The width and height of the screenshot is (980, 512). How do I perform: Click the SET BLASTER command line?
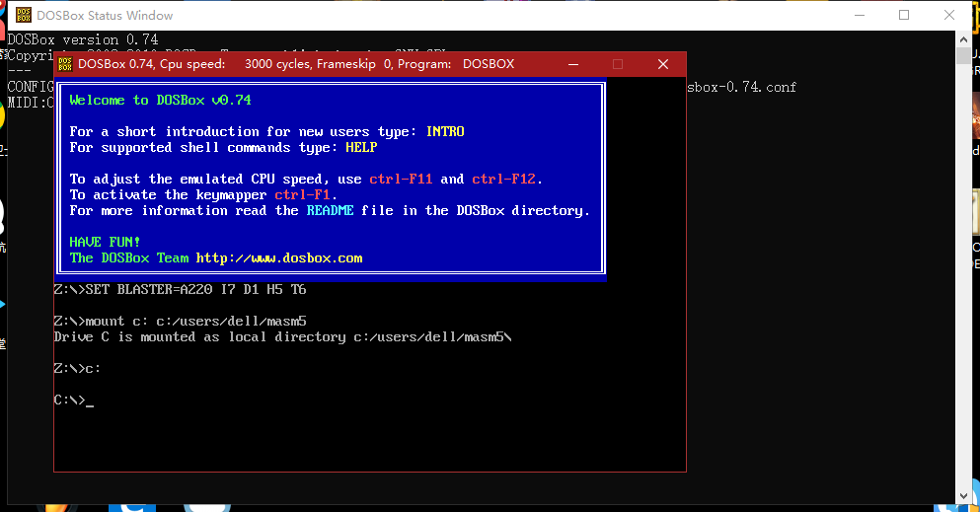[x=180, y=290]
